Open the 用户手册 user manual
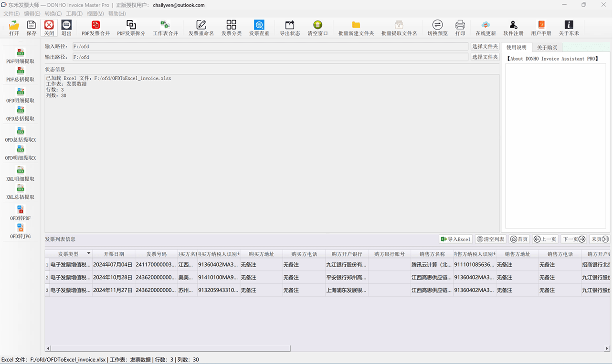Screen dimensions: 613x364 click(x=541, y=28)
